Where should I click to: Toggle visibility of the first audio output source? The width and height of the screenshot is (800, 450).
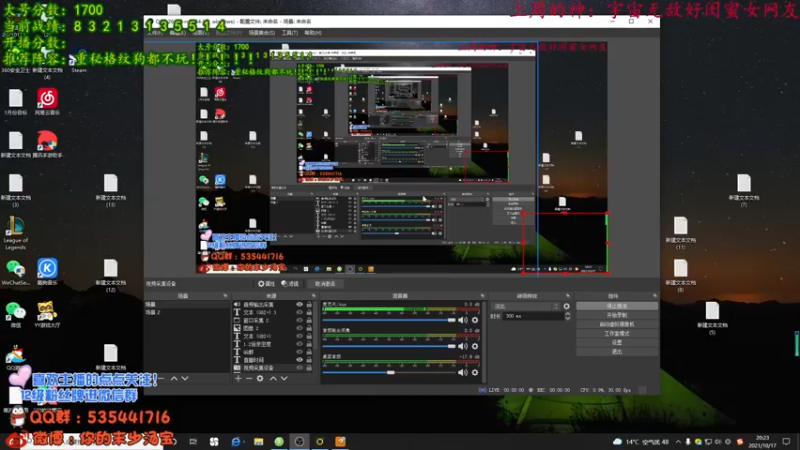coord(299,305)
